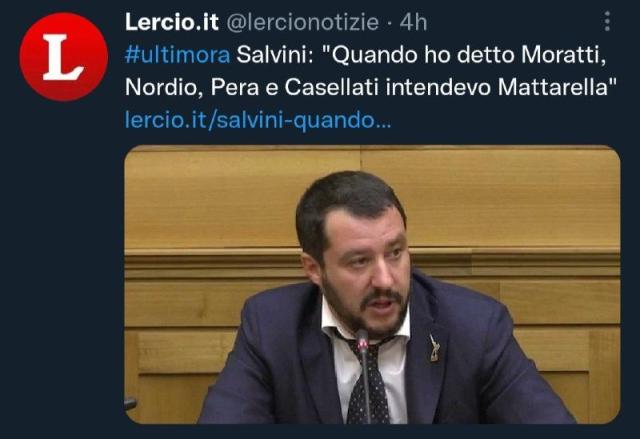Open the Lercio.it display name profile
Image resolution: width=640 pixels, height=439 pixels.
[x=172, y=22]
